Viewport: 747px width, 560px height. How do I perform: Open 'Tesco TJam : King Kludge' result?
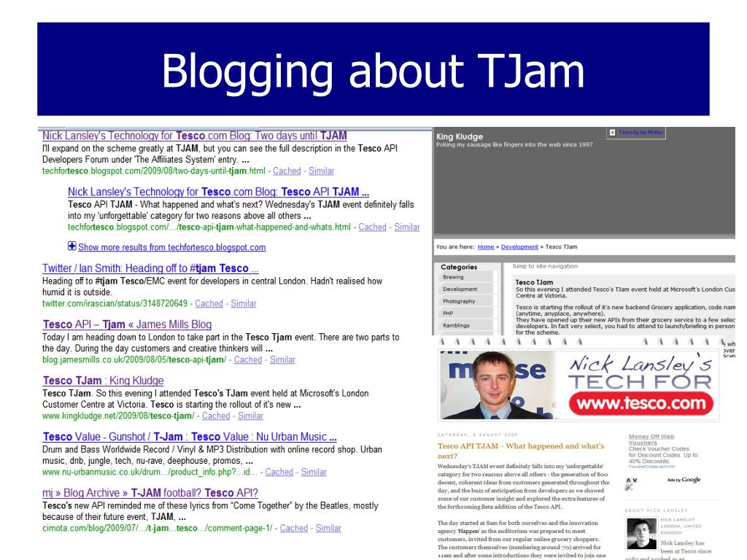pyautogui.click(x=104, y=381)
